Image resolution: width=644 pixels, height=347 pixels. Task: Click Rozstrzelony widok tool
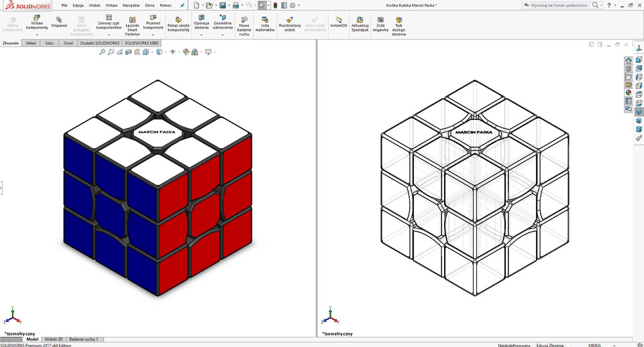coord(290,25)
